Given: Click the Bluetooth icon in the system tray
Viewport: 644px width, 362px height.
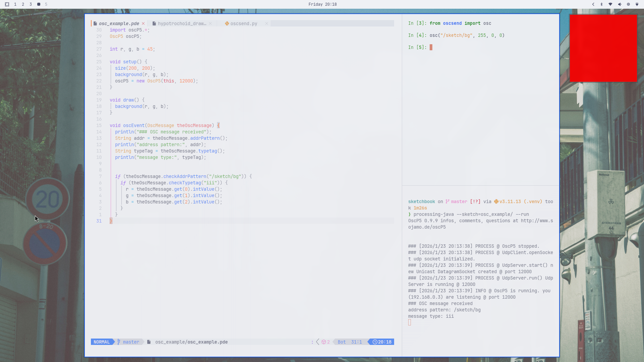Looking at the screenshot, I should tap(601, 4).
